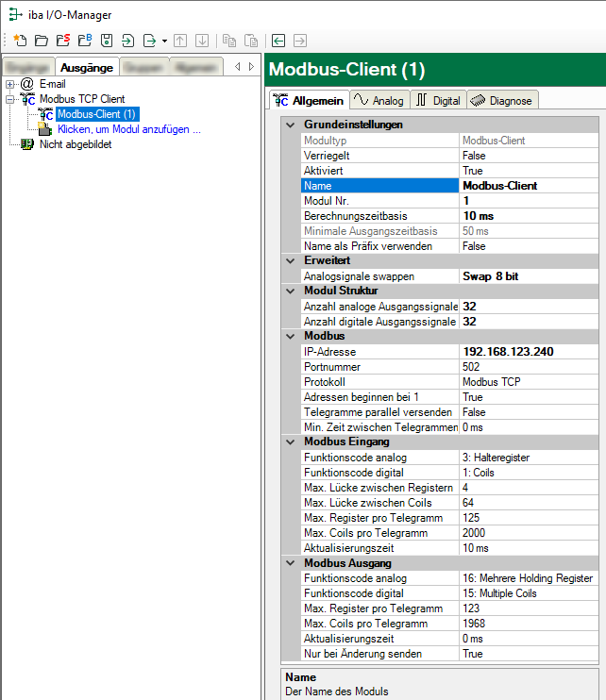Image resolution: width=606 pixels, height=700 pixels.
Task: Collapse the Modbus Eingang property section
Action: pyautogui.click(x=290, y=442)
